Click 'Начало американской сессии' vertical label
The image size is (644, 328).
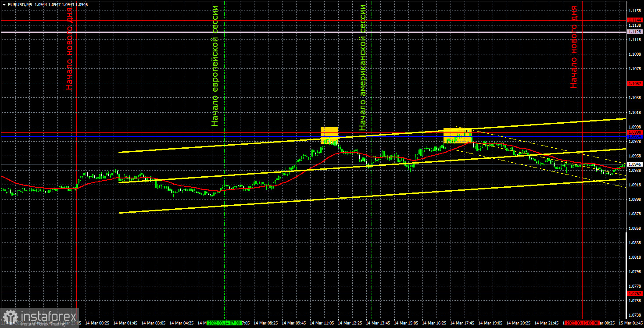click(362, 68)
